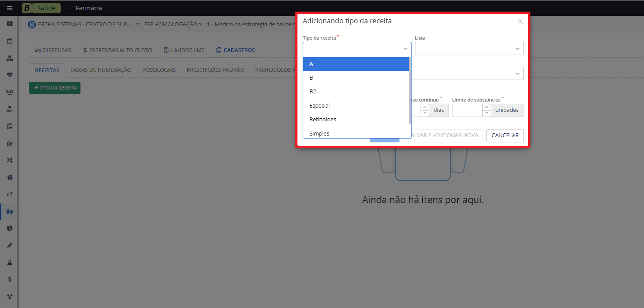Open the dollar sign icon in sidebar
This screenshot has height=308, width=644.
click(9, 279)
